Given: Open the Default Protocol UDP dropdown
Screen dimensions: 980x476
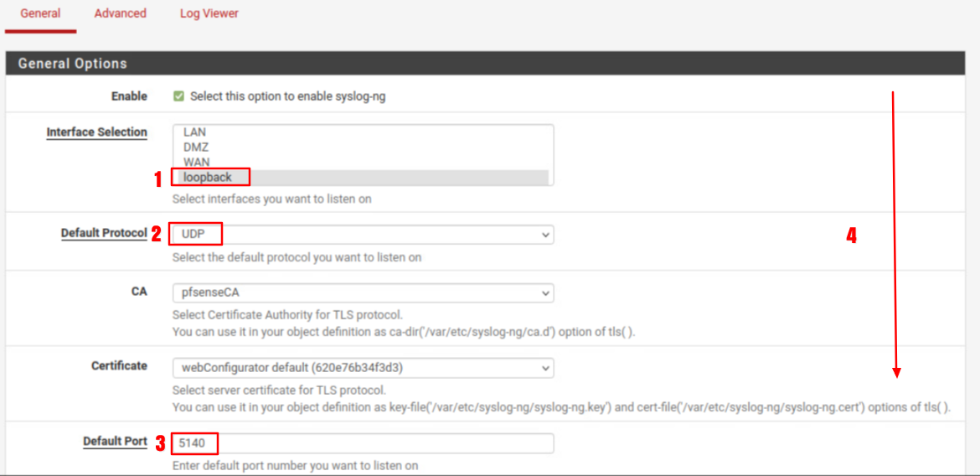Looking at the screenshot, I should click(363, 234).
